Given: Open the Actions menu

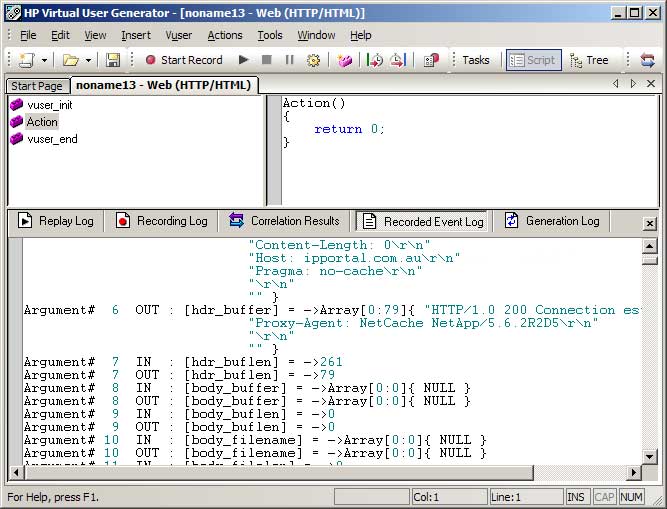Looking at the screenshot, I should [225, 35].
